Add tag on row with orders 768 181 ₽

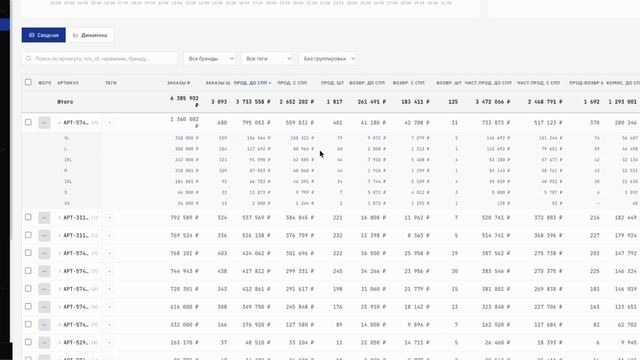[x=109, y=253]
